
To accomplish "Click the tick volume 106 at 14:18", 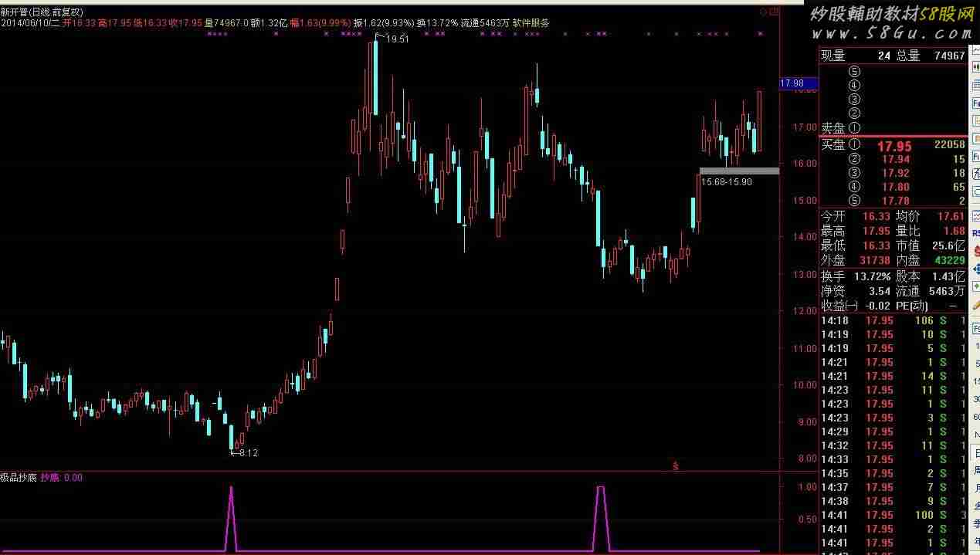I will [x=924, y=320].
